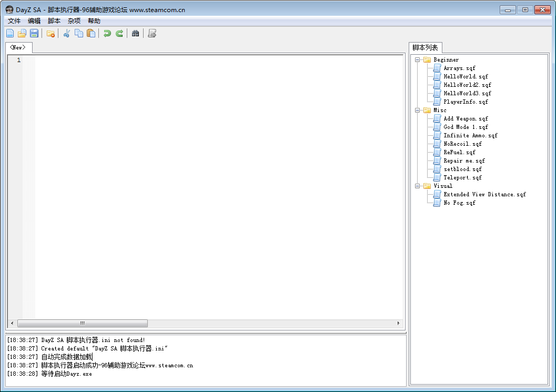Screen dimensions: 556x392
Task: Close the DayZ SA window
Action: (x=542, y=10)
